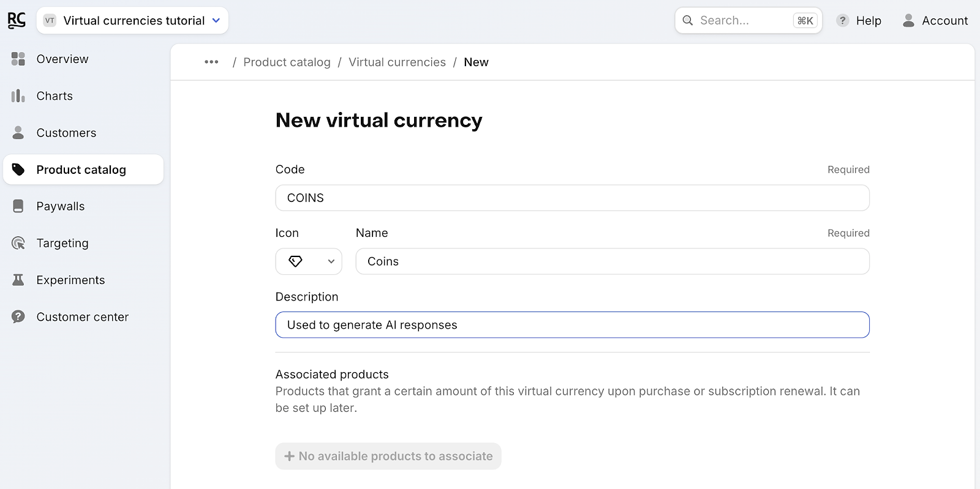The image size is (980, 489).
Task: Click the Overview grid icon in sidebar
Action: coord(18,59)
